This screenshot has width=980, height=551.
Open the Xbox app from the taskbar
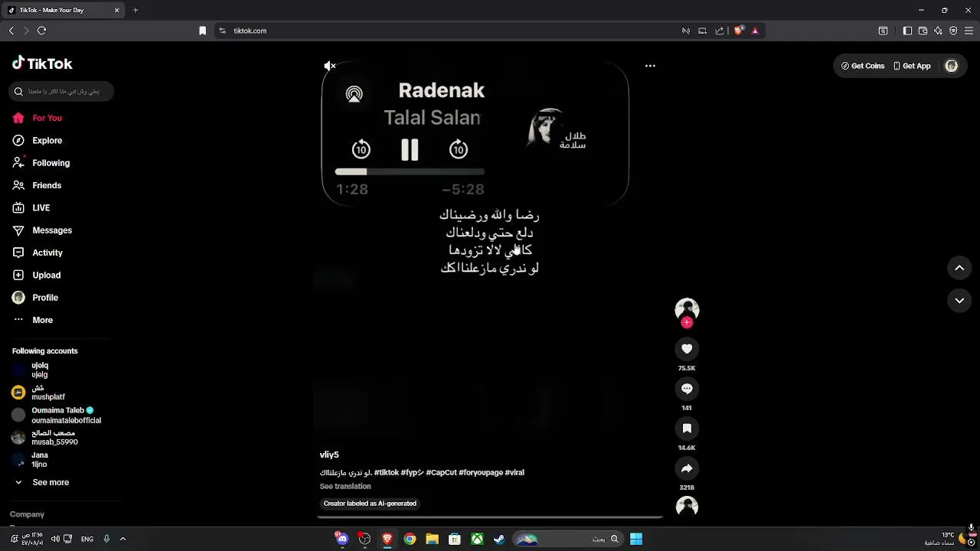tap(477, 539)
